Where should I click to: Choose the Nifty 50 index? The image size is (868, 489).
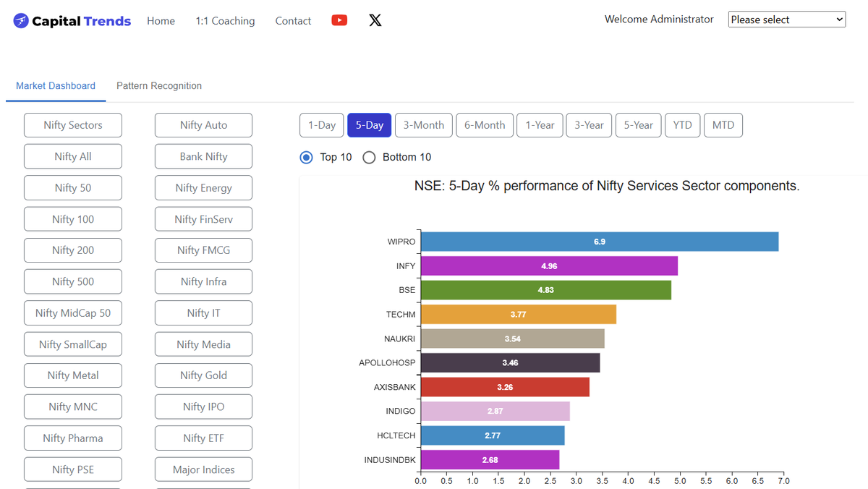[73, 187]
